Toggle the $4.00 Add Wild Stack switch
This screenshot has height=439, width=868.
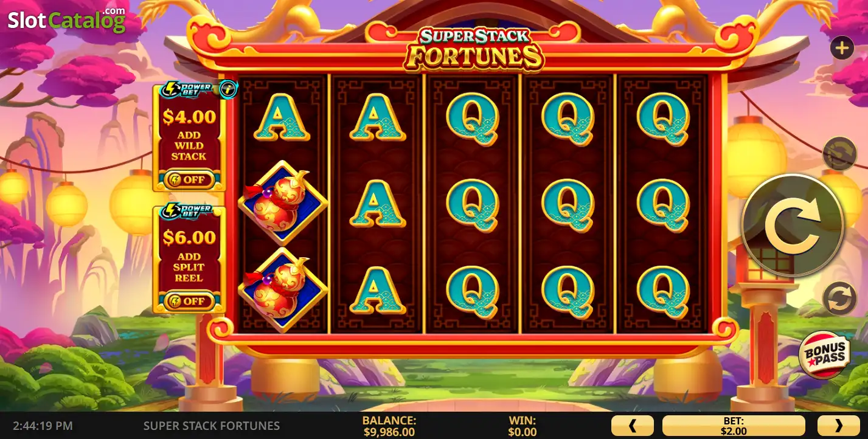pos(189,180)
